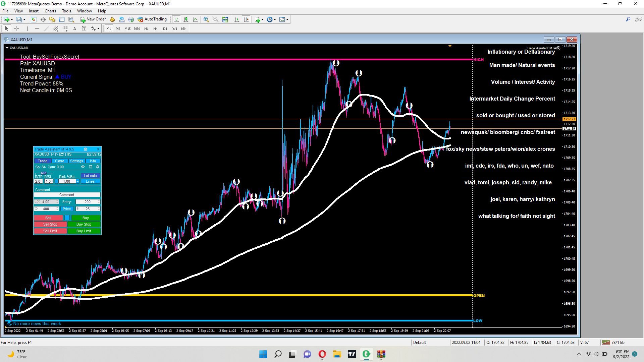Toggle the AutoTrading button

coord(152,19)
